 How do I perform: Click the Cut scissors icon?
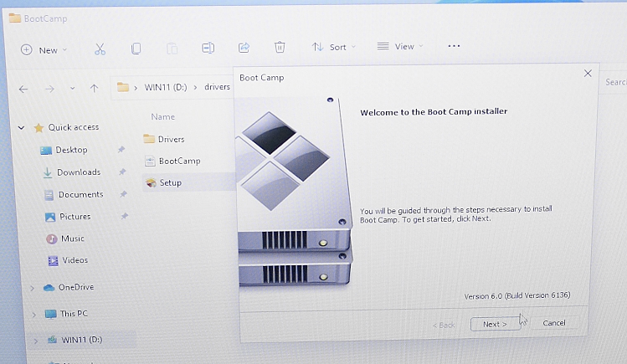coord(100,49)
